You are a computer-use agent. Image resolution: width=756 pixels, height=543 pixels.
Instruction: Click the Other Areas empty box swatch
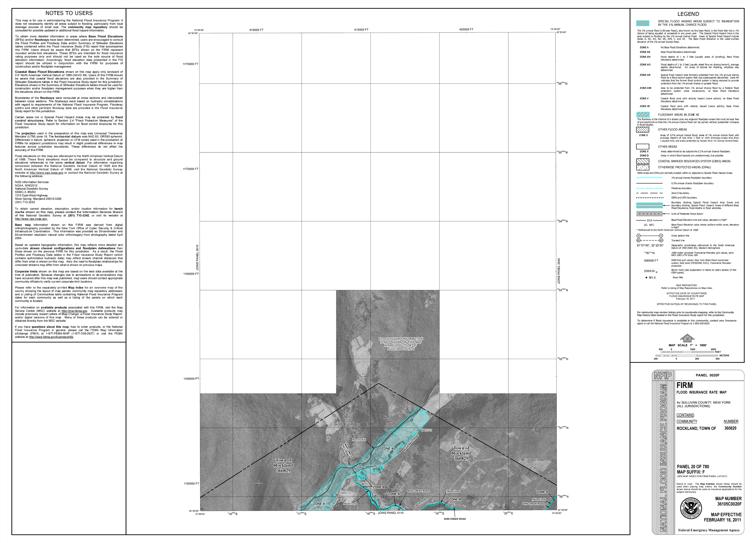pyautogui.click(x=643, y=147)
